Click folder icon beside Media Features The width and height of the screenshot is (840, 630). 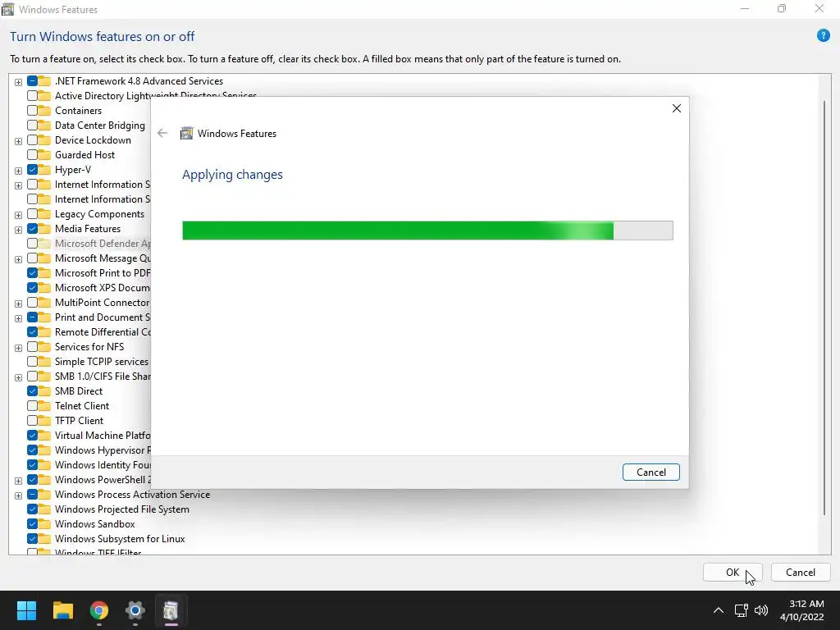pos(44,228)
